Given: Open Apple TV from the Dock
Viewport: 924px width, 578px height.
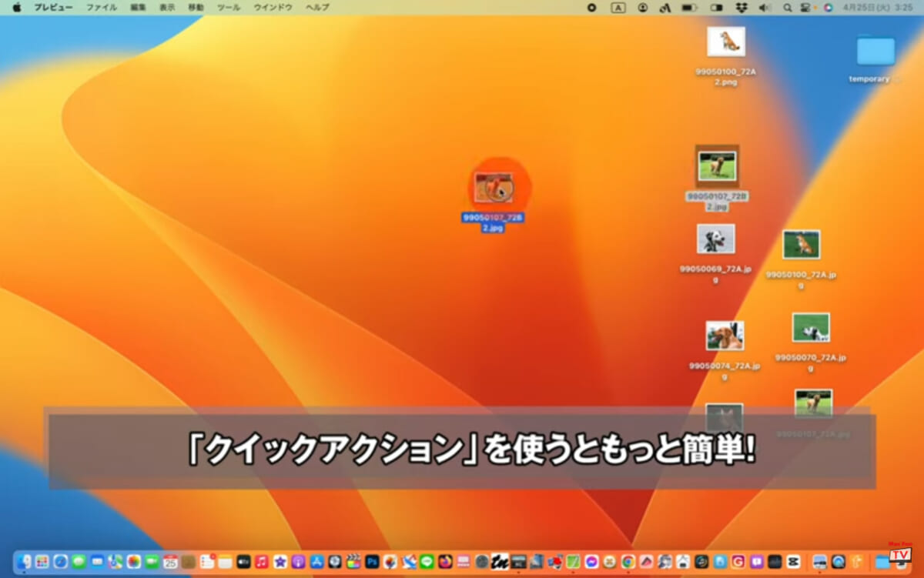Looking at the screenshot, I should click(243, 562).
